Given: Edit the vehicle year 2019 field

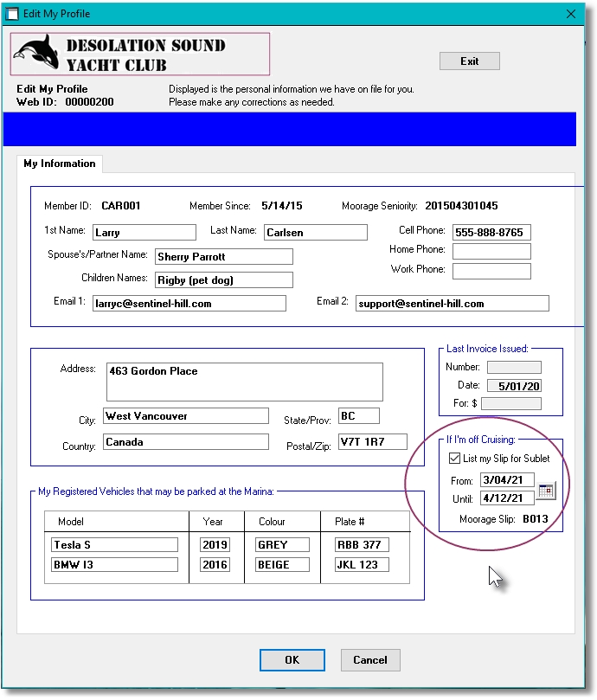Looking at the screenshot, I should point(215,545).
